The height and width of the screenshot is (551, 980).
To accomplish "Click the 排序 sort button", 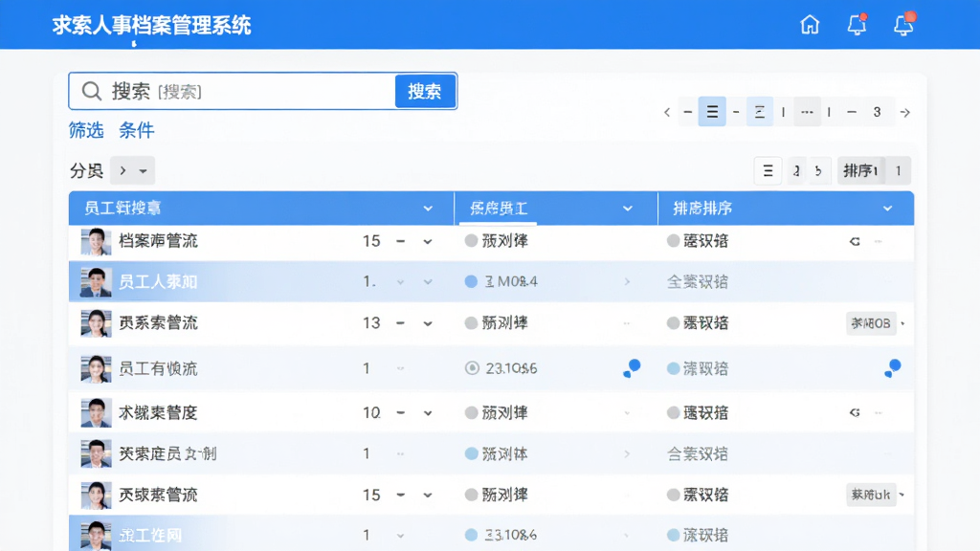I will (x=860, y=170).
